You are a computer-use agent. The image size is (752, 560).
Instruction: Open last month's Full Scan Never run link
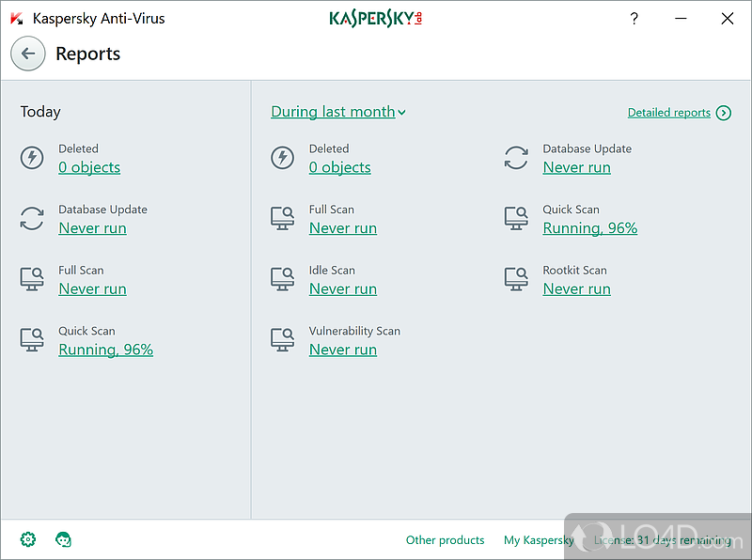pyautogui.click(x=343, y=228)
